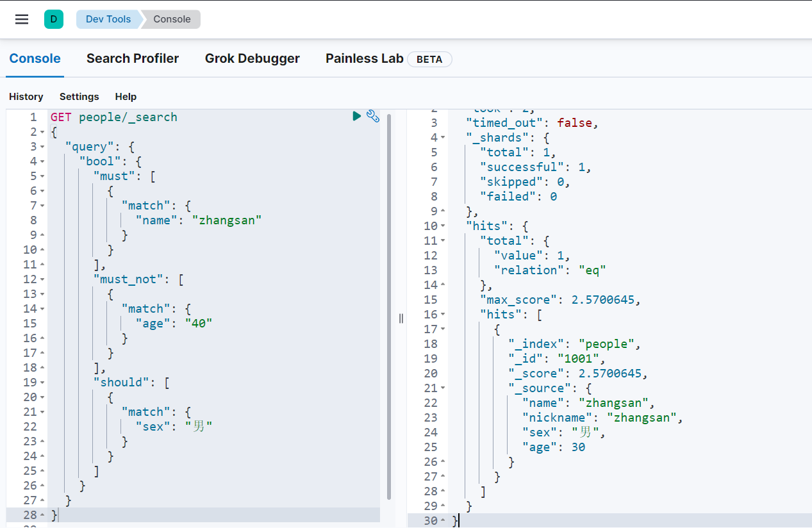The width and height of the screenshot is (812, 528).
Task: Switch to the Search Profiler tab
Action: click(133, 58)
